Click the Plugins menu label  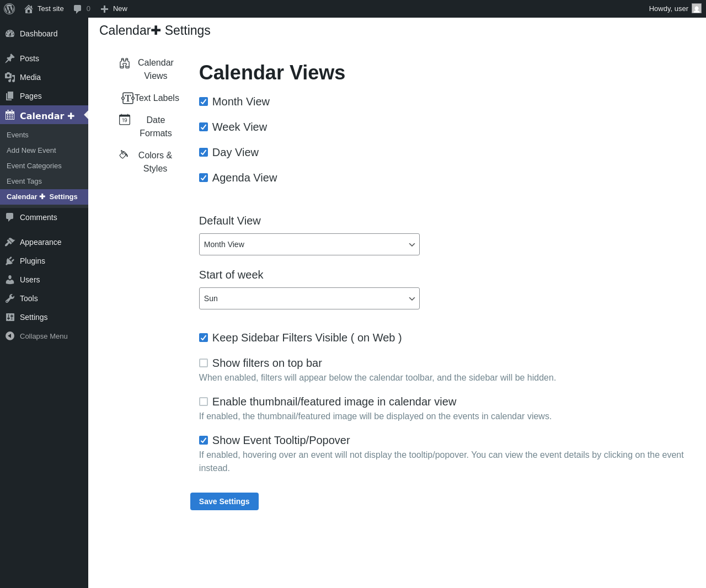coord(33,261)
